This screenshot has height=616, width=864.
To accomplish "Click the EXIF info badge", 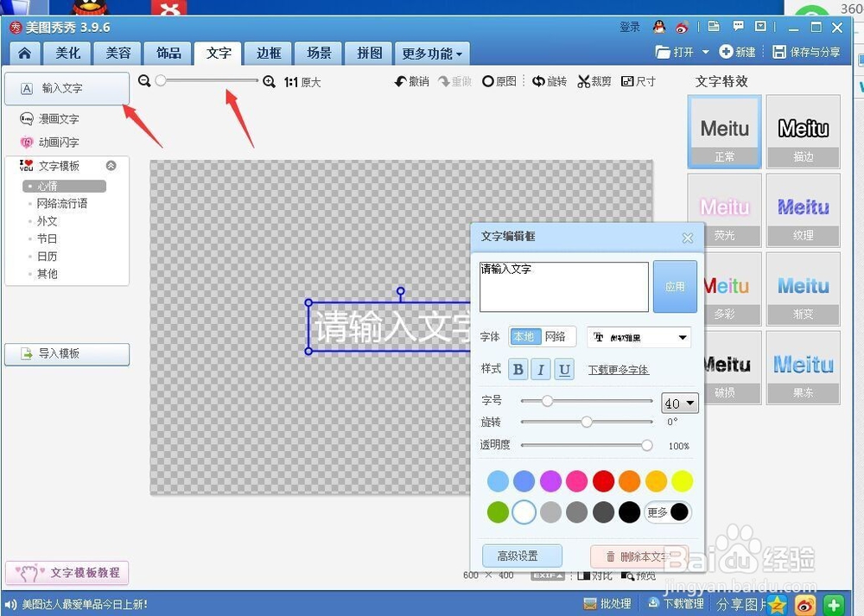I will tap(548, 575).
